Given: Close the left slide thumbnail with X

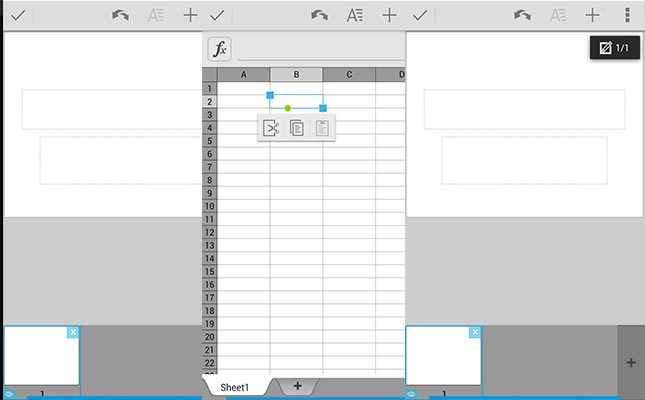Looking at the screenshot, I should [73, 332].
